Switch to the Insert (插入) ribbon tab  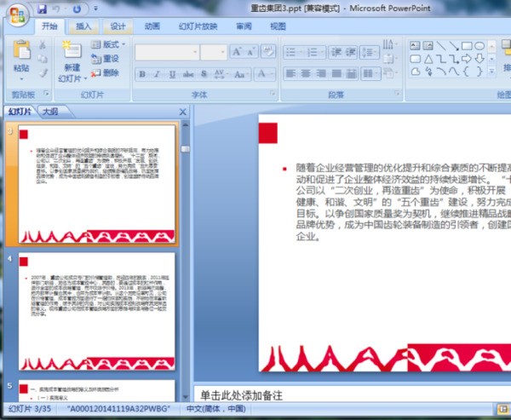click(x=83, y=26)
